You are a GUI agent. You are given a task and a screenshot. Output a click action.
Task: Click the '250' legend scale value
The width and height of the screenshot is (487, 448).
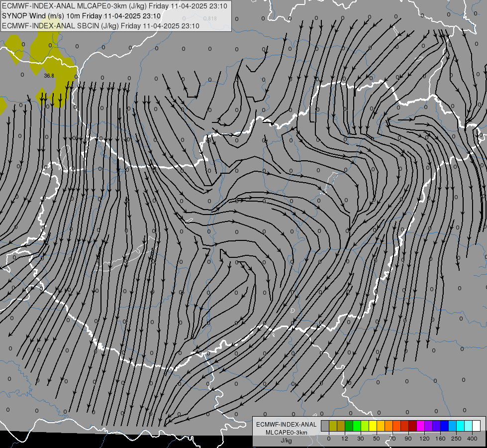click(456, 439)
